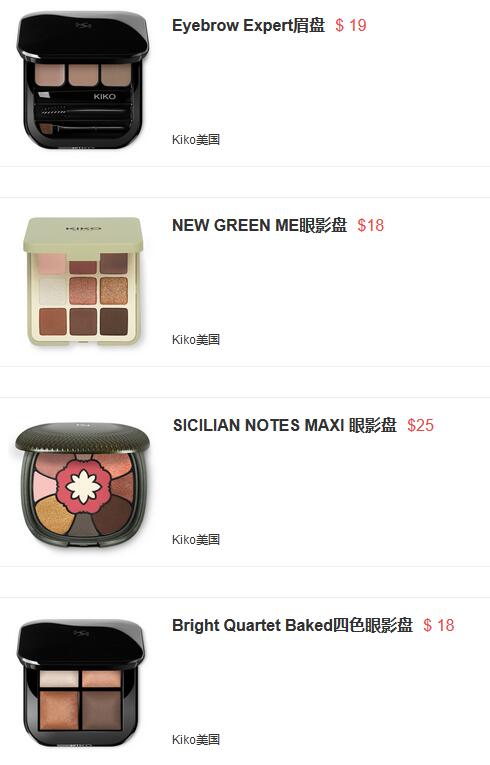Click the $18 price of NEW GREEN ME
This screenshot has height=765, width=490.
click(370, 225)
